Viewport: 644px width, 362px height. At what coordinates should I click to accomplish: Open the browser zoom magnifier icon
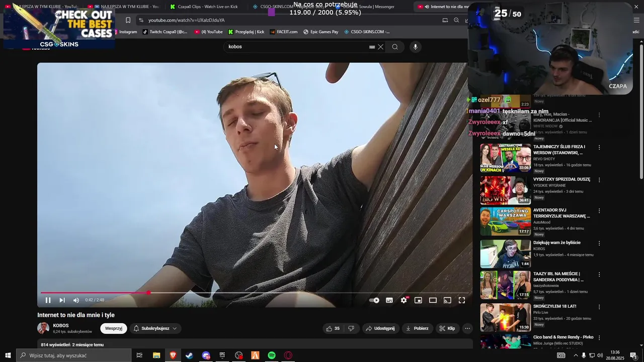456,20
